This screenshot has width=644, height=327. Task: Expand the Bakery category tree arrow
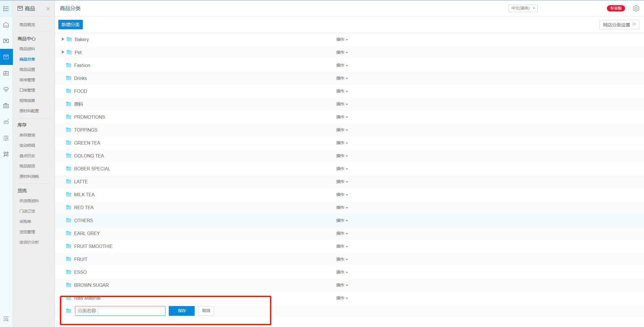click(x=63, y=39)
